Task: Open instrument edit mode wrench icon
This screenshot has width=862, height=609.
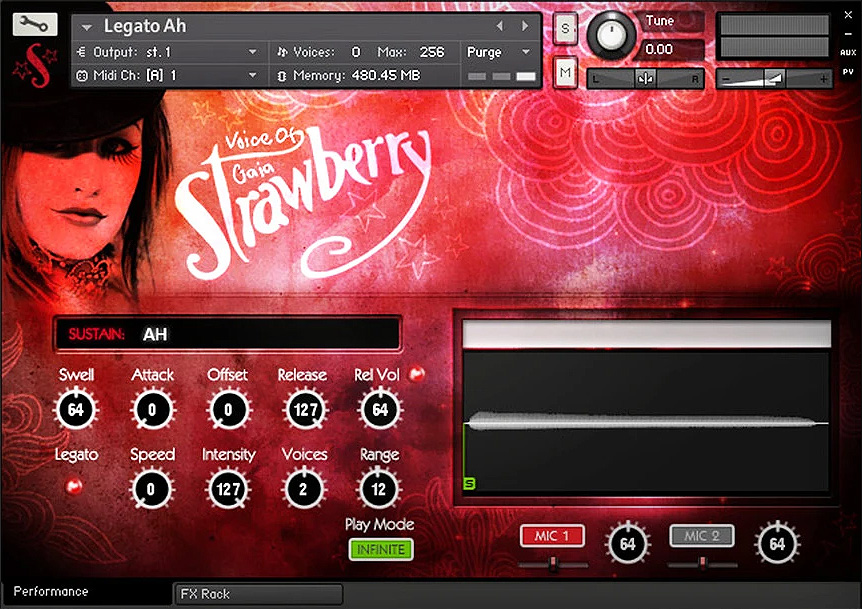Action: coord(35,24)
